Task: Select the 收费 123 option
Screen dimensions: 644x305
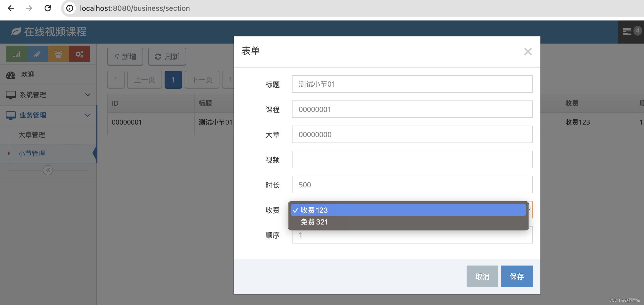Action: click(x=314, y=210)
